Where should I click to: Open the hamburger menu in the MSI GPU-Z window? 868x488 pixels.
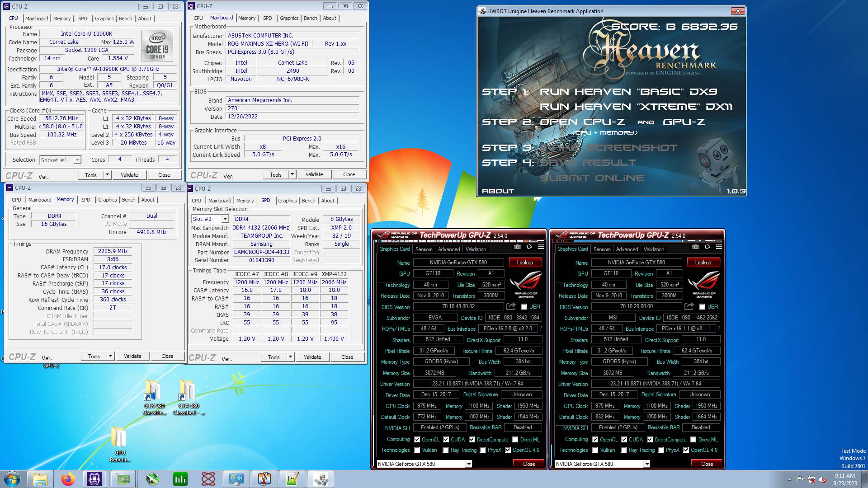click(x=719, y=247)
